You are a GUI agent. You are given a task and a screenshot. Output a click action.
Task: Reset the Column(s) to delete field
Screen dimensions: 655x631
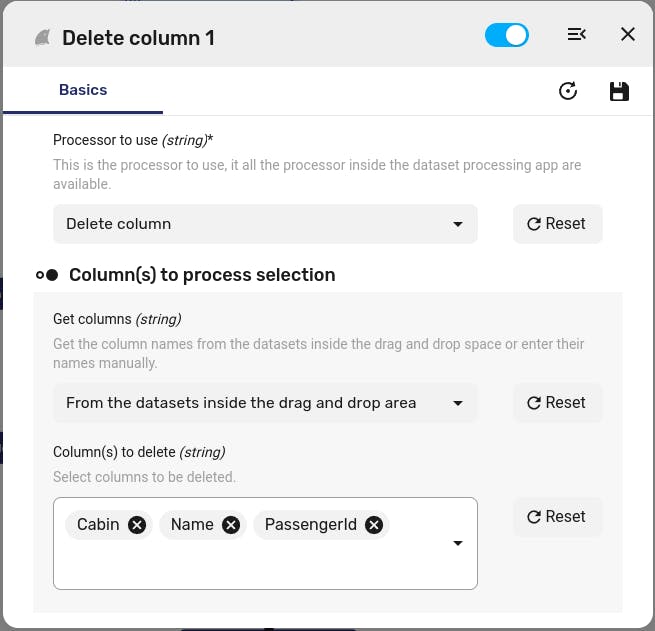tap(558, 517)
